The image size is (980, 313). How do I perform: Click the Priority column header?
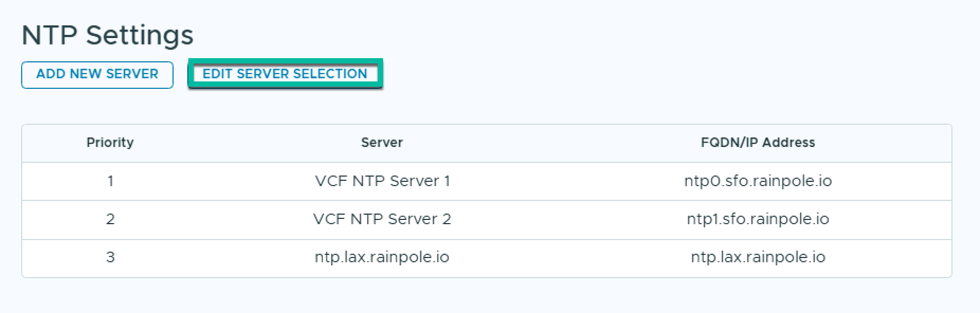(x=110, y=143)
